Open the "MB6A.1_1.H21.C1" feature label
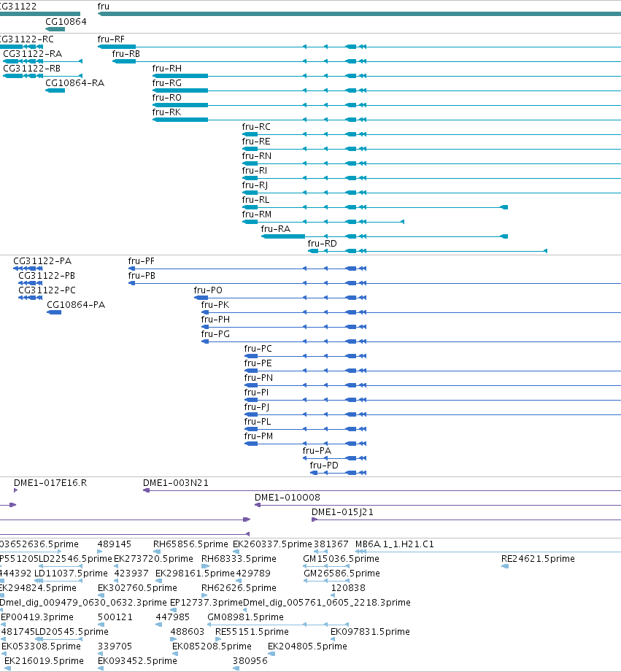Image resolution: width=621 pixels, height=672 pixels. pyautogui.click(x=395, y=544)
